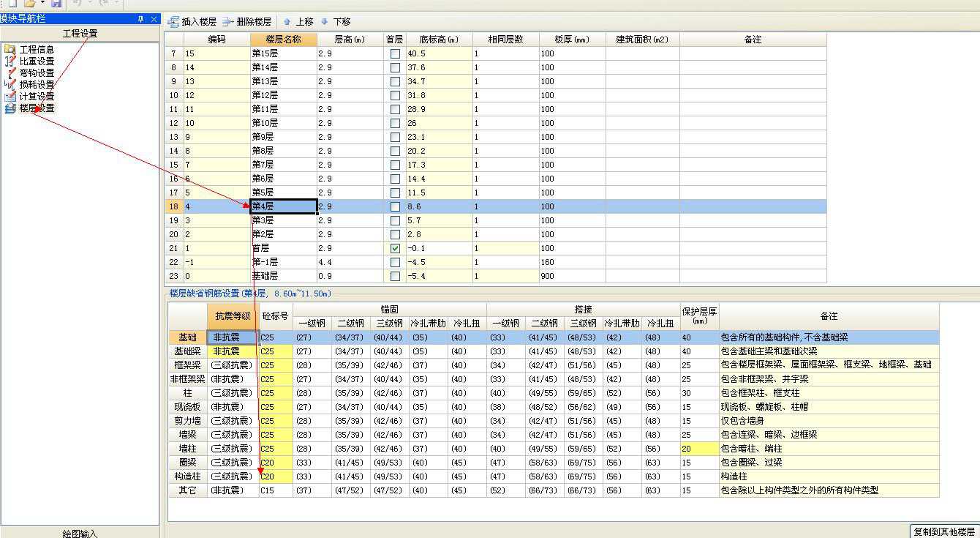This screenshot has width=980, height=538.
Task: Click the 插入楼层 icon
Action: click(x=173, y=22)
